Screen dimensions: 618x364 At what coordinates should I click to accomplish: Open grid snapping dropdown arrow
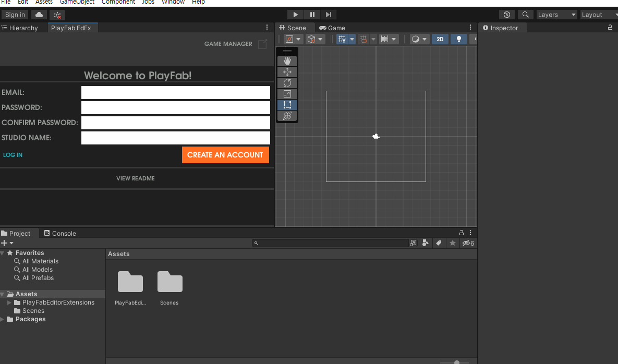(373, 39)
